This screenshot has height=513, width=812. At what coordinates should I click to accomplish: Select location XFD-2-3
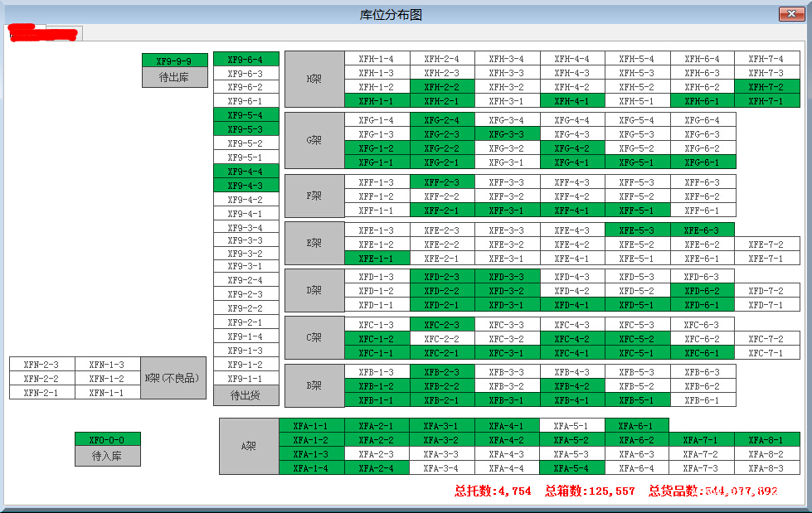point(442,277)
